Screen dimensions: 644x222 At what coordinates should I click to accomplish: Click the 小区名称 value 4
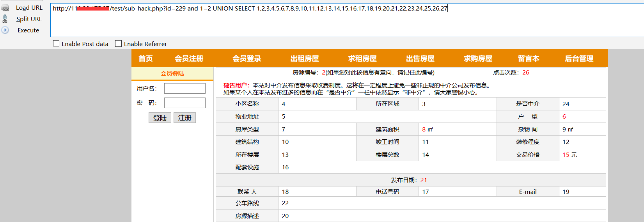pyautogui.click(x=284, y=104)
